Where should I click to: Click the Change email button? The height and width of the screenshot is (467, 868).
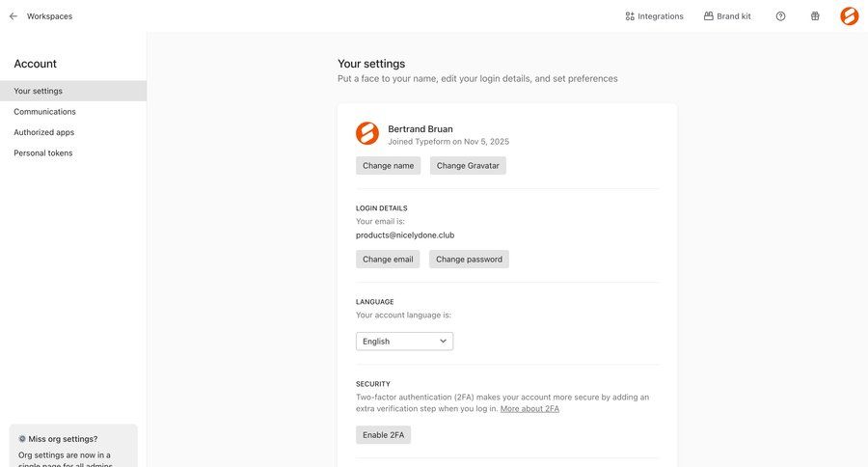tap(388, 260)
